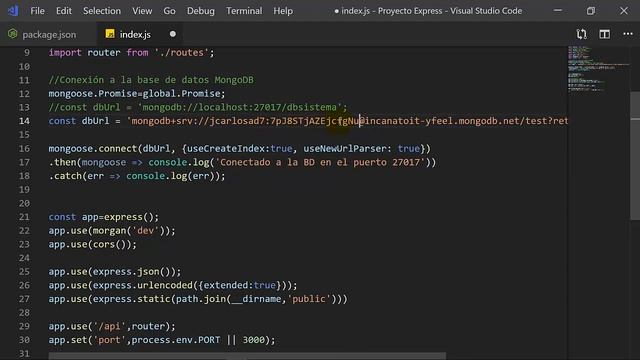Click the VS Code logo icon
This screenshot has width=640, height=360.
click(13, 11)
